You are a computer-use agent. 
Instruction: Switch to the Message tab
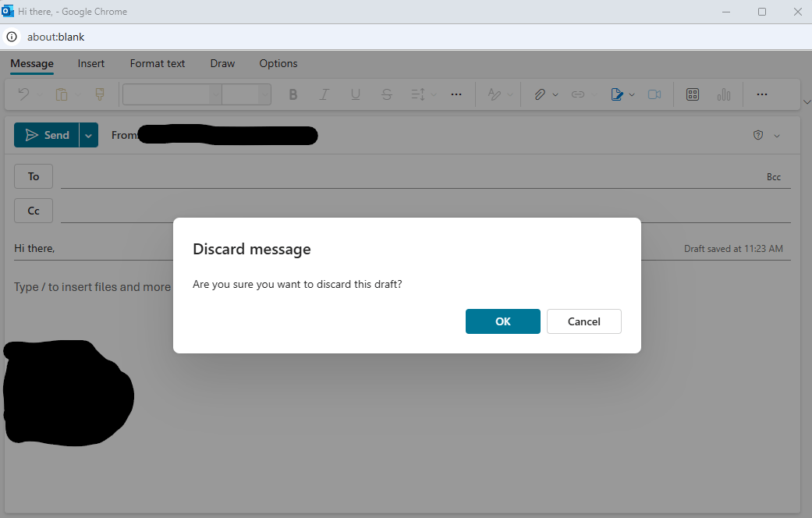(32, 64)
